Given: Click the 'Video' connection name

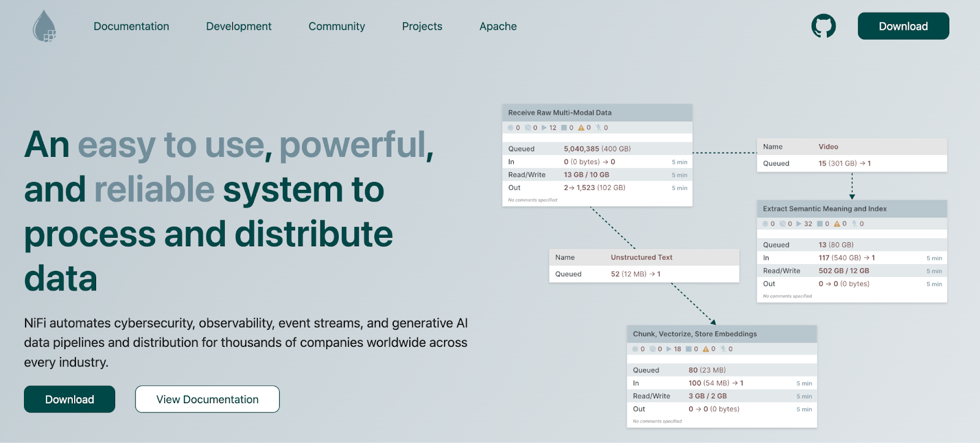Looking at the screenshot, I should pos(828,146).
